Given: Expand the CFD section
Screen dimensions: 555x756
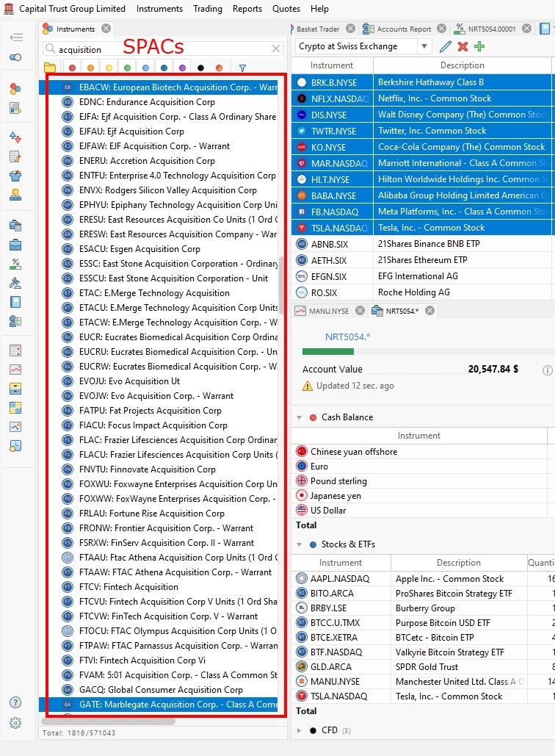Looking at the screenshot, I should 300,730.
